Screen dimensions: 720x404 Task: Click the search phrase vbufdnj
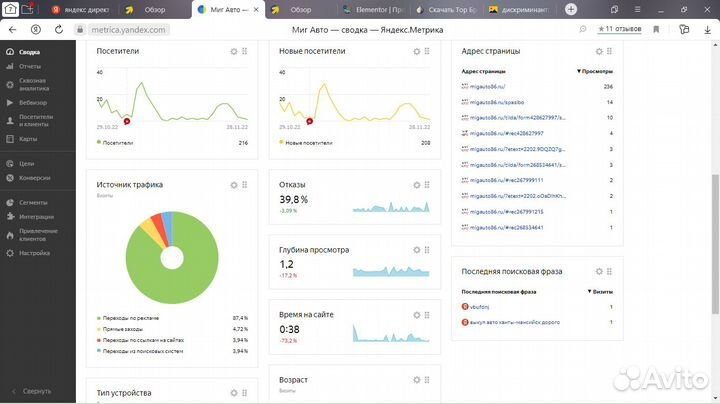pyautogui.click(x=479, y=307)
